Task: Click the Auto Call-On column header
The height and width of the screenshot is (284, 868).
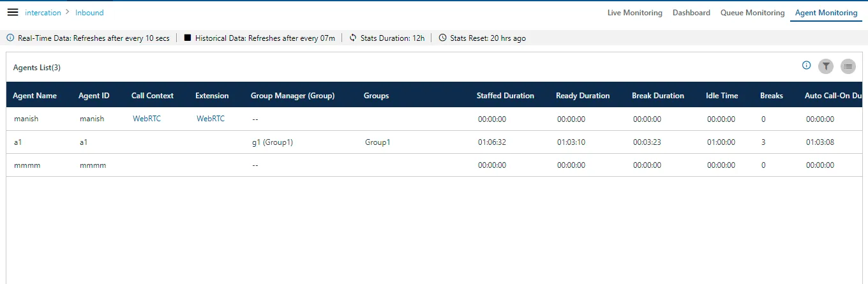Action: [834, 96]
